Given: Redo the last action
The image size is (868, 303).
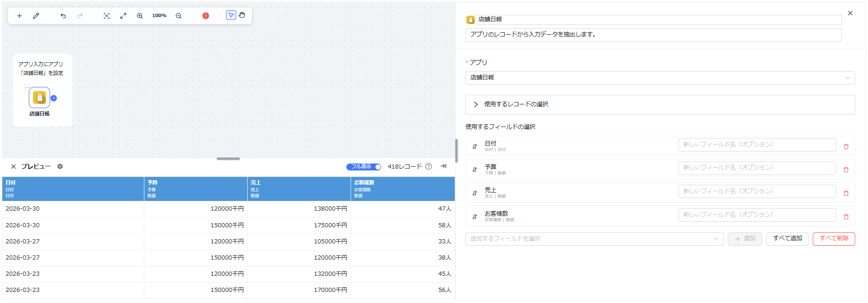Looking at the screenshot, I should [80, 16].
